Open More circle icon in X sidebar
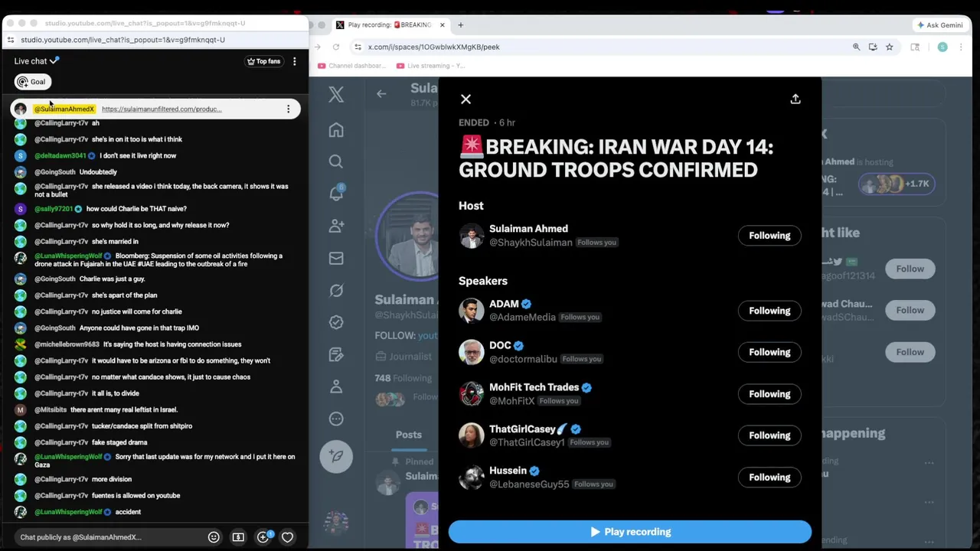This screenshot has height=551, width=980. (336, 419)
